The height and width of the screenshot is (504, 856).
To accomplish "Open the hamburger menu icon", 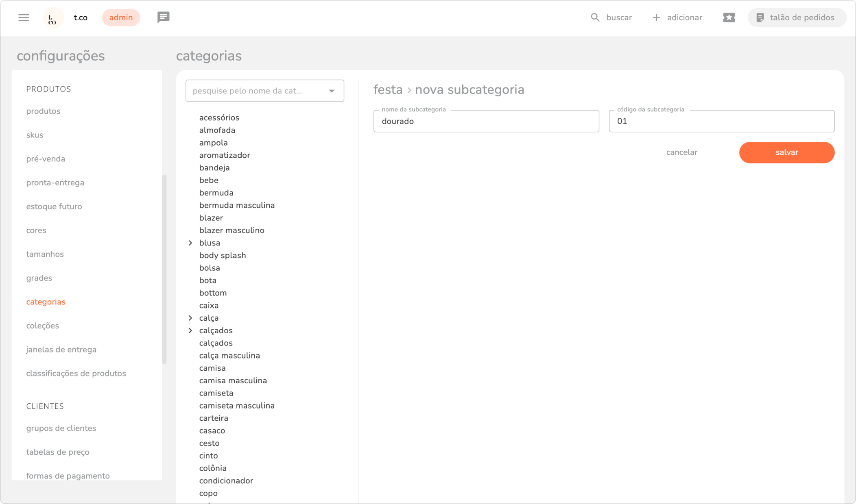I will [x=24, y=17].
